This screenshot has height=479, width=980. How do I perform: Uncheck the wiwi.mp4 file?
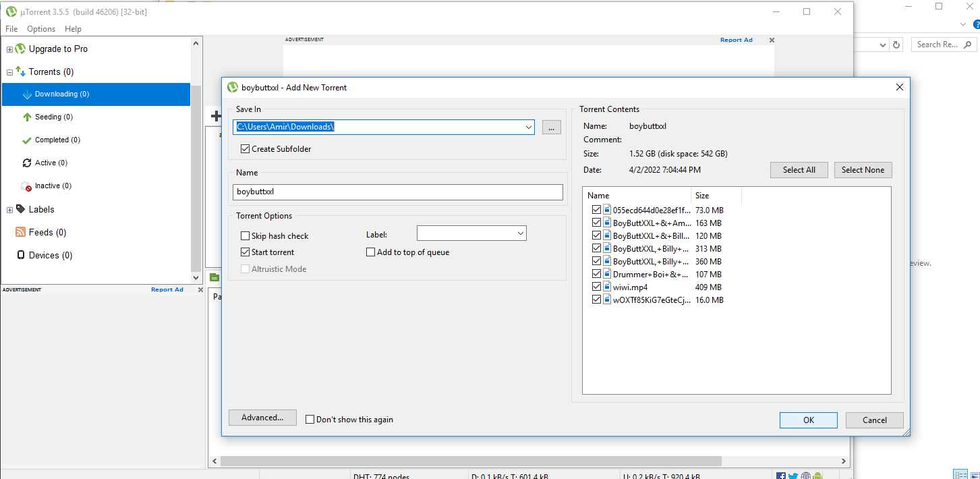point(596,286)
